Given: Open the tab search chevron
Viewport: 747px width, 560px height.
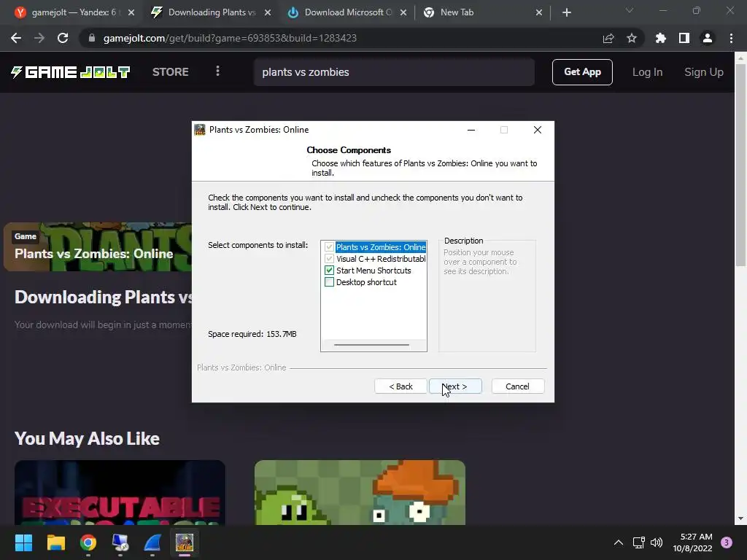Looking at the screenshot, I should [x=630, y=10].
